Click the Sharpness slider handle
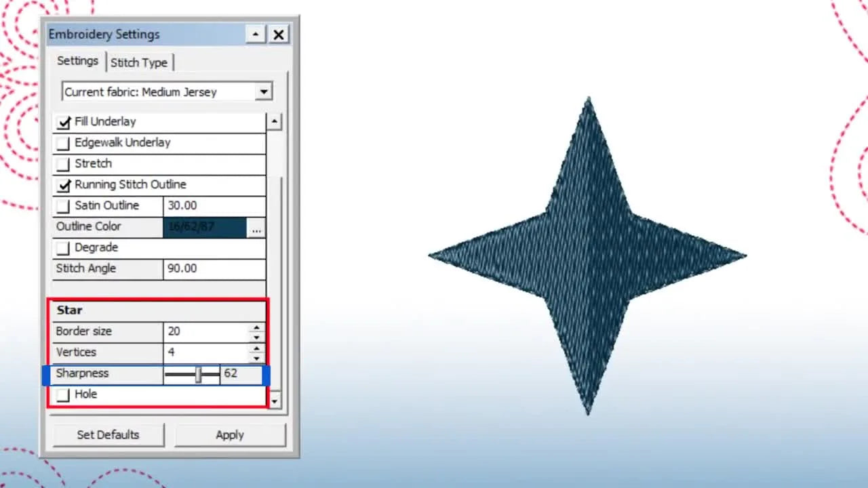 pos(197,373)
